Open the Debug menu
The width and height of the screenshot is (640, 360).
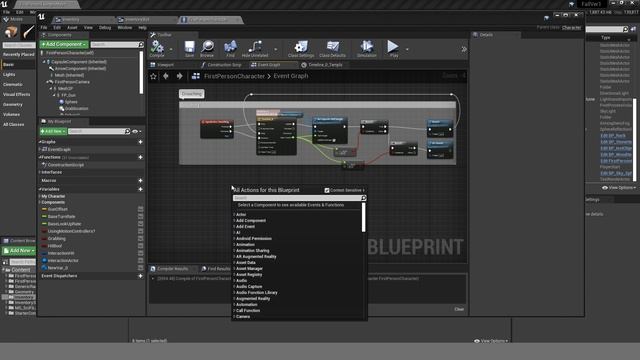coord(105,28)
